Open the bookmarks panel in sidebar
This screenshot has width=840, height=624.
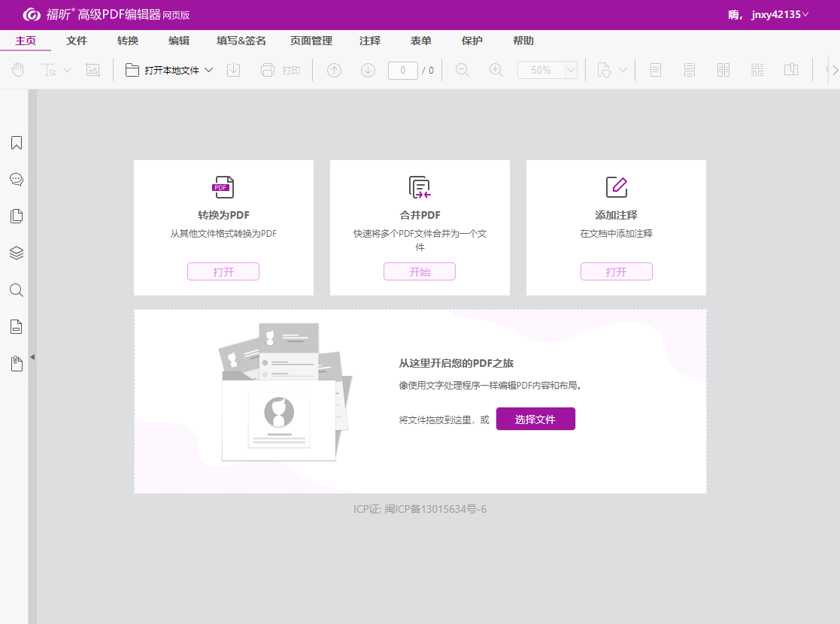click(16, 143)
